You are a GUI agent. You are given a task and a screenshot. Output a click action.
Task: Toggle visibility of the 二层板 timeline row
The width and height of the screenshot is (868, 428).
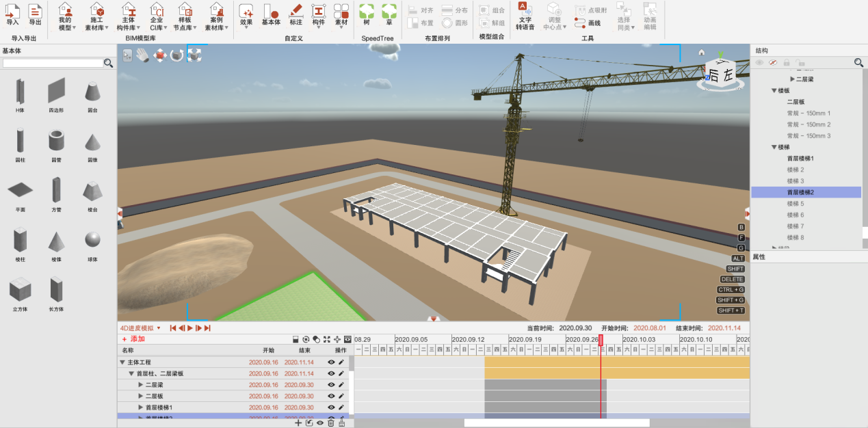tap(331, 397)
